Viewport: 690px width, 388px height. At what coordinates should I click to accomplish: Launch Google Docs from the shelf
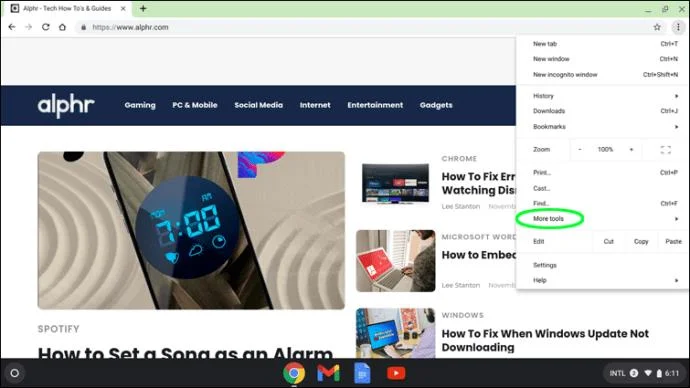[362, 373]
